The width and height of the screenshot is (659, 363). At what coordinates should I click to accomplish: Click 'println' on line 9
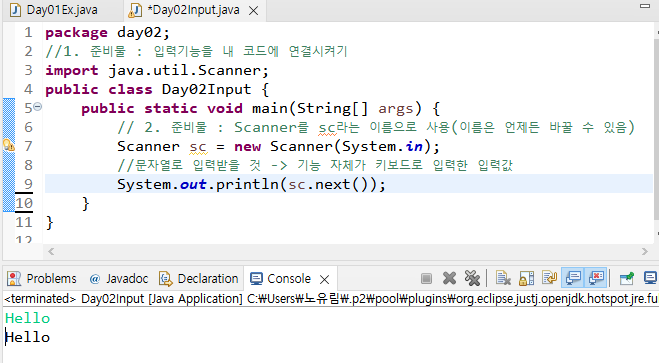(247, 184)
